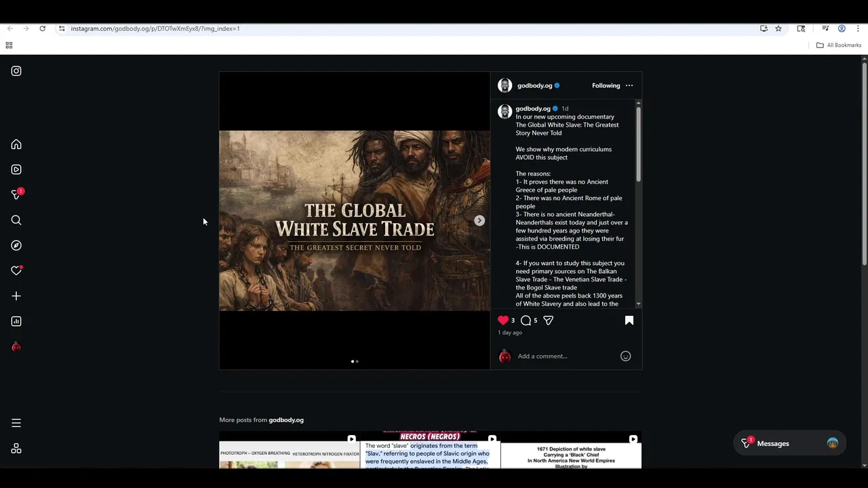Viewport: 868px width, 488px height.
Task: Open the NECROS (NEGROS) post thumbnail
Action: 430,450
